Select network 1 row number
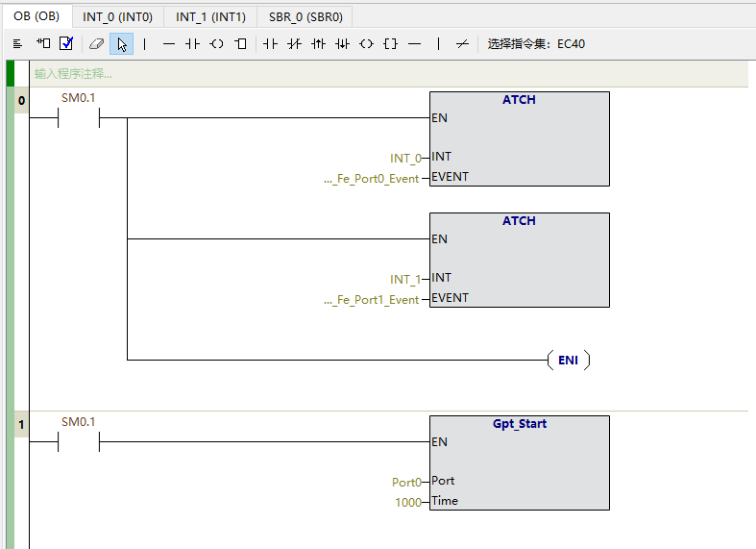The height and width of the screenshot is (549, 756). click(21, 424)
